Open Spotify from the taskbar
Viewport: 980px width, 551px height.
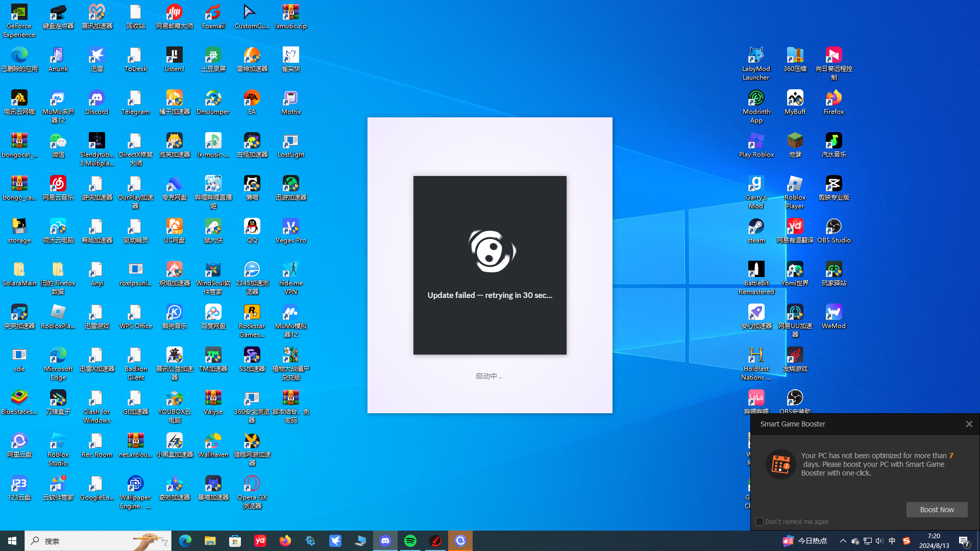point(410,541)
